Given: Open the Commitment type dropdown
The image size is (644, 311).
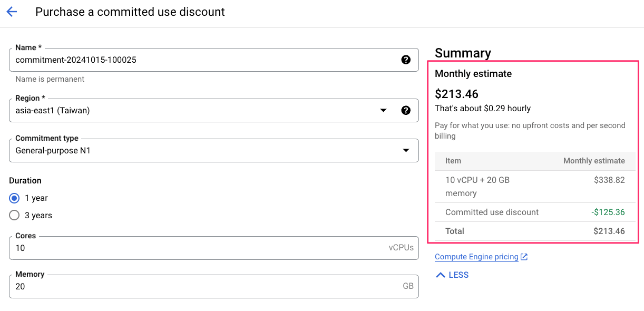Looking at the screenshot, I should click(213, 150).
